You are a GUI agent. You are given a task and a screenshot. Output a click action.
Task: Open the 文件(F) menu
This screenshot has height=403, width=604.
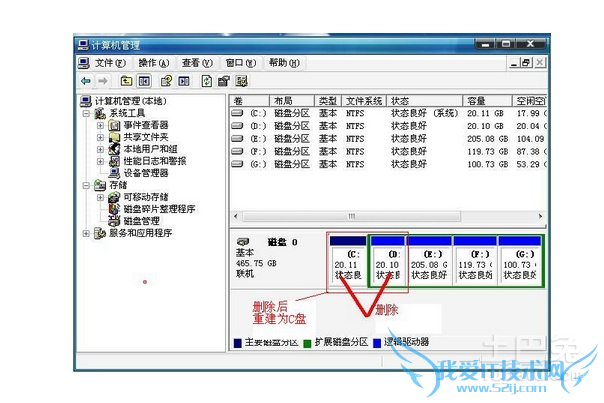click(111, 63)
